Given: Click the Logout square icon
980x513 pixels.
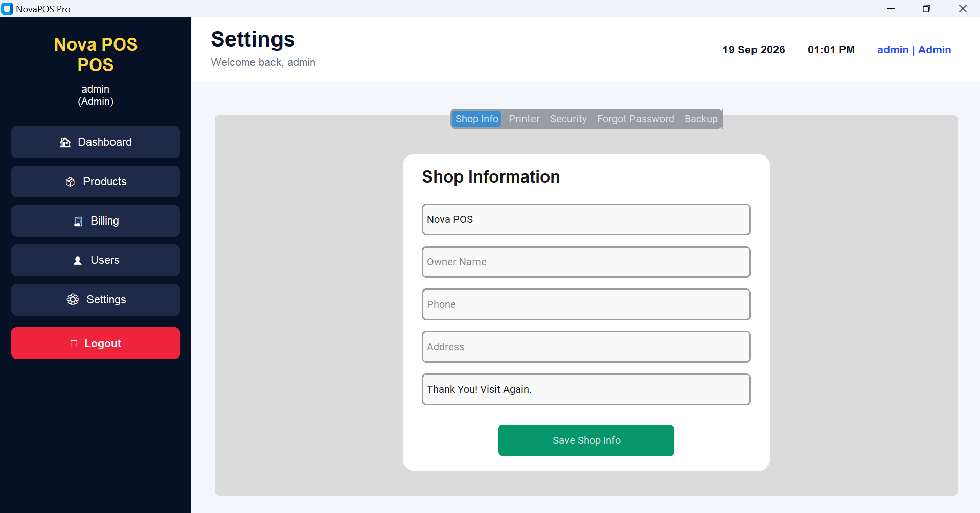Looking at the screenshot, I should coord(74,344).
